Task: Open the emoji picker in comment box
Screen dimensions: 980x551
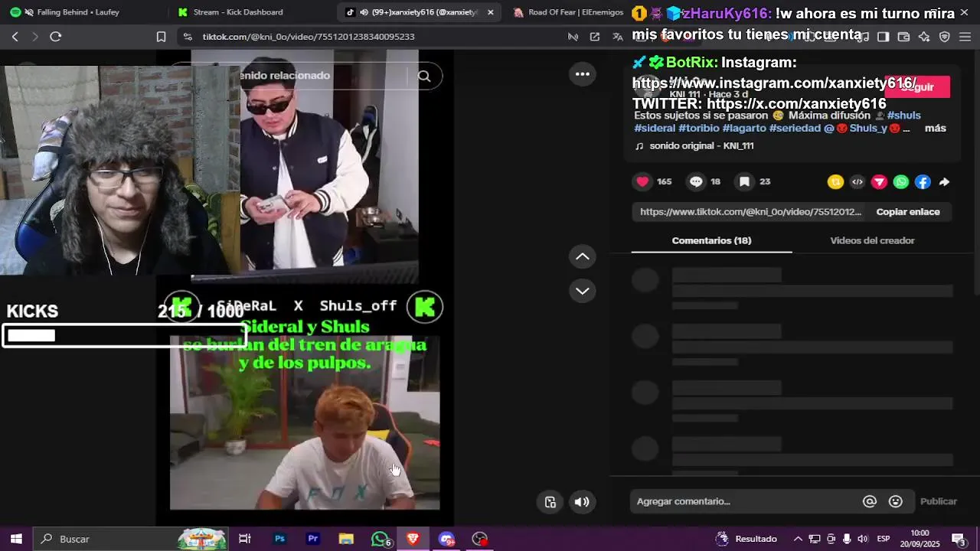Action: (x=895, y=501)
